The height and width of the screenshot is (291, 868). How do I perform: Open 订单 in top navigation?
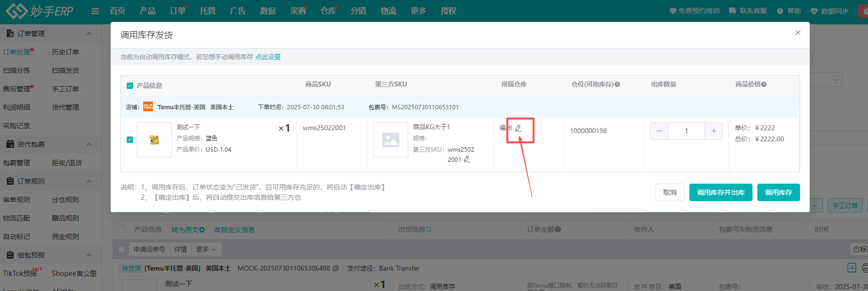(x=178, y=11)
